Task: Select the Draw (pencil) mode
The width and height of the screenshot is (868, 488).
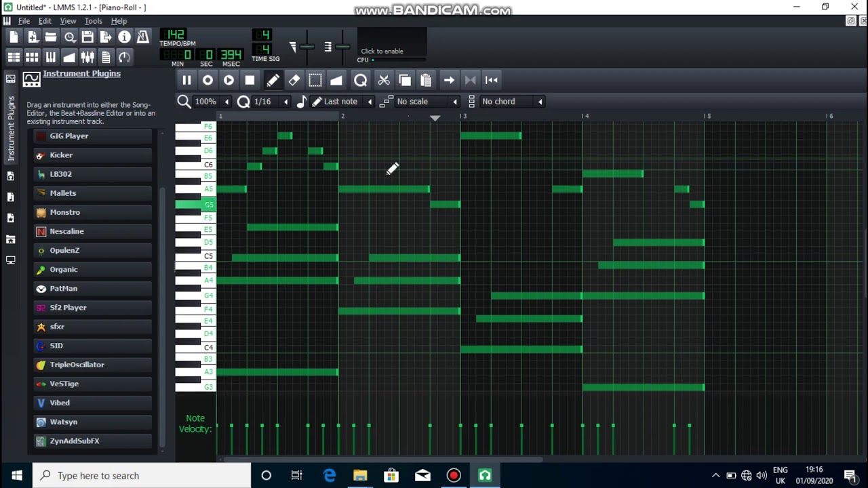Action: click(273, 80)
